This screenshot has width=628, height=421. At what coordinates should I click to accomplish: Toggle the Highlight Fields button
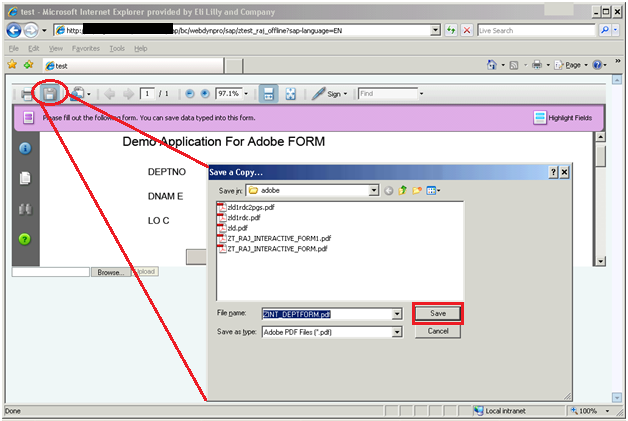coord(563,118)
